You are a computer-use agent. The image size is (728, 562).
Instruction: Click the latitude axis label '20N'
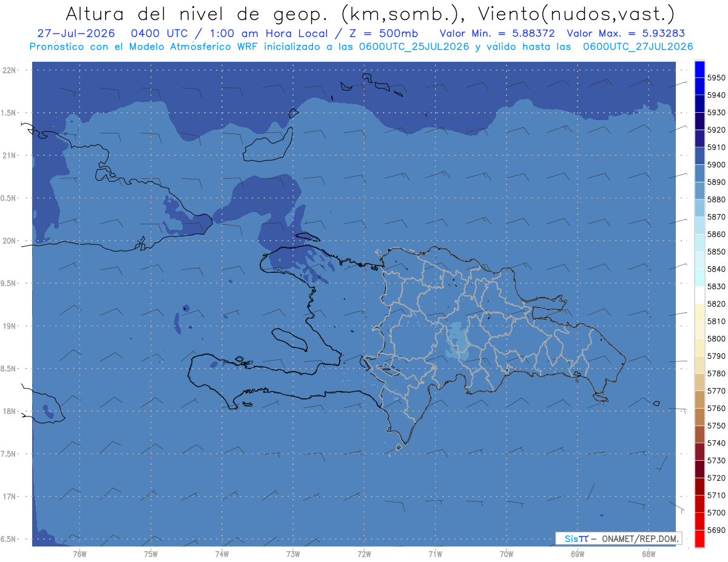10,241
